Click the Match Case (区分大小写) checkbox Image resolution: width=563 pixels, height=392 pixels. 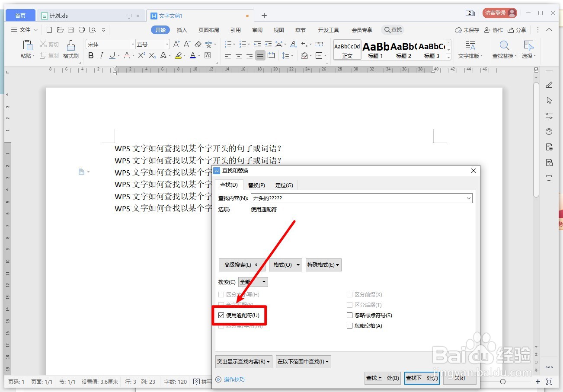tap(221, 295)
